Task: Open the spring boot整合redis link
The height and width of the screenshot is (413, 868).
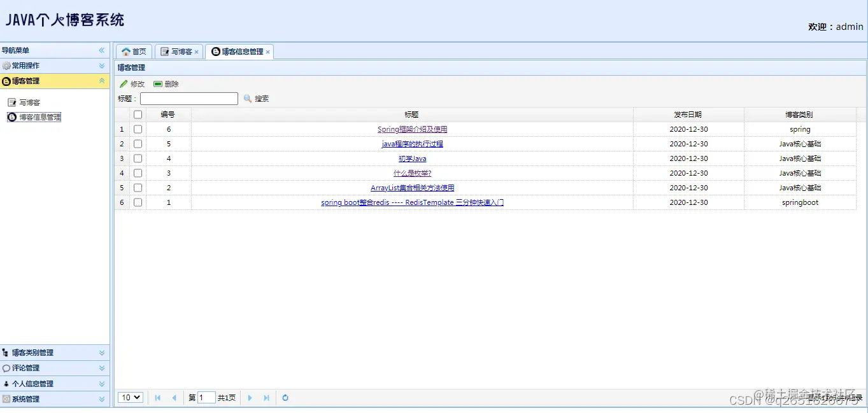Action: (x=412, y=202)
